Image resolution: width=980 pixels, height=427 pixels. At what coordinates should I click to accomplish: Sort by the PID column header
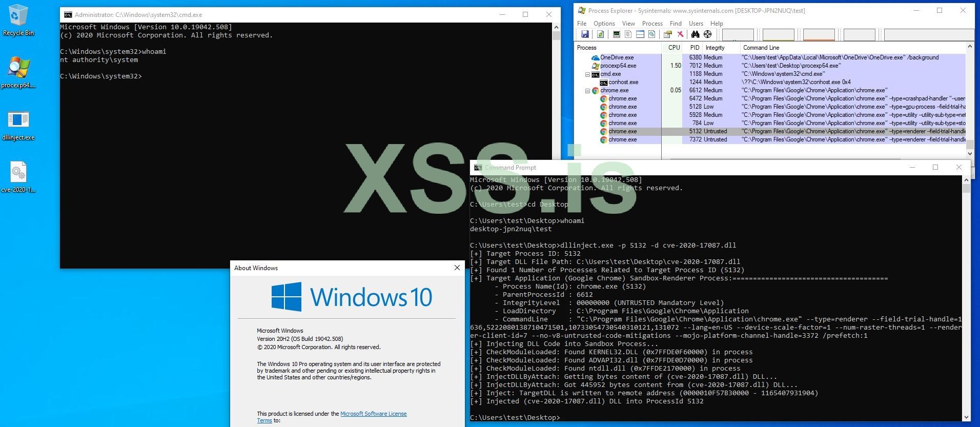point(693,48)
